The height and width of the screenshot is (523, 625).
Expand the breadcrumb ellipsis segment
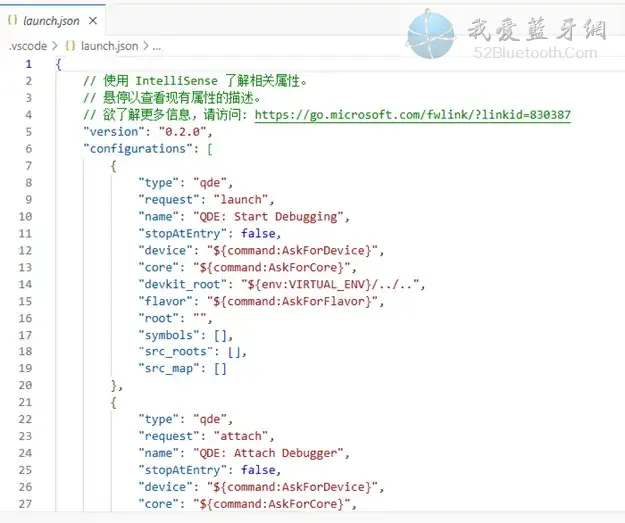(157, 47)
